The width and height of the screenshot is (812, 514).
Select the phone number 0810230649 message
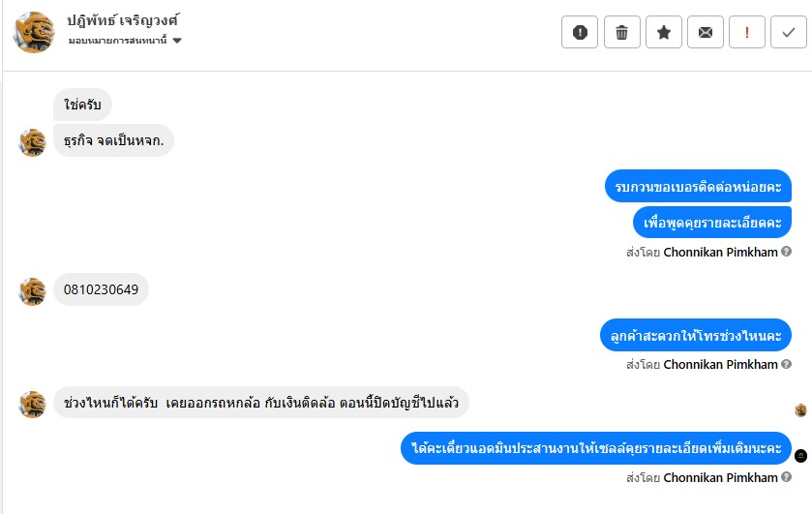click(x=101, y=289)
